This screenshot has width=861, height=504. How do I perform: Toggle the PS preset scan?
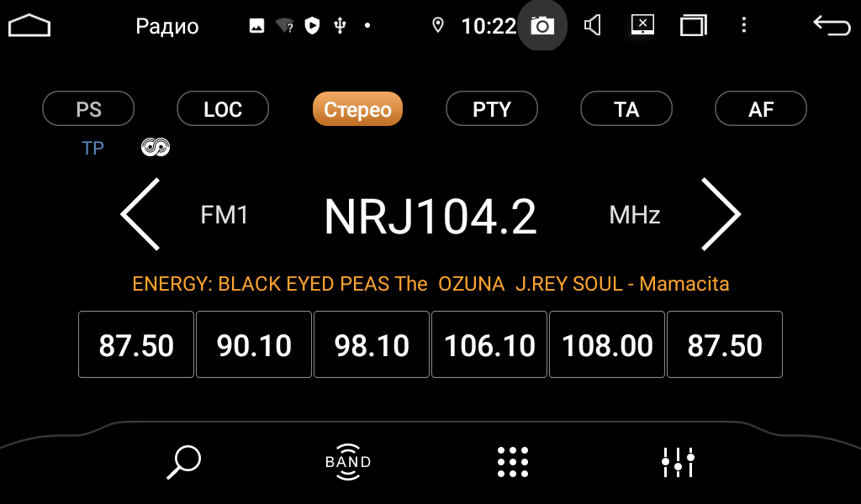pyautogui.click(x=88, y=108)
